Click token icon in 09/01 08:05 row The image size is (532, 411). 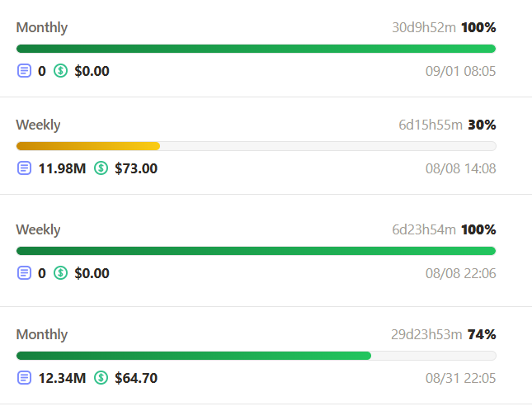tap(24, 71)
